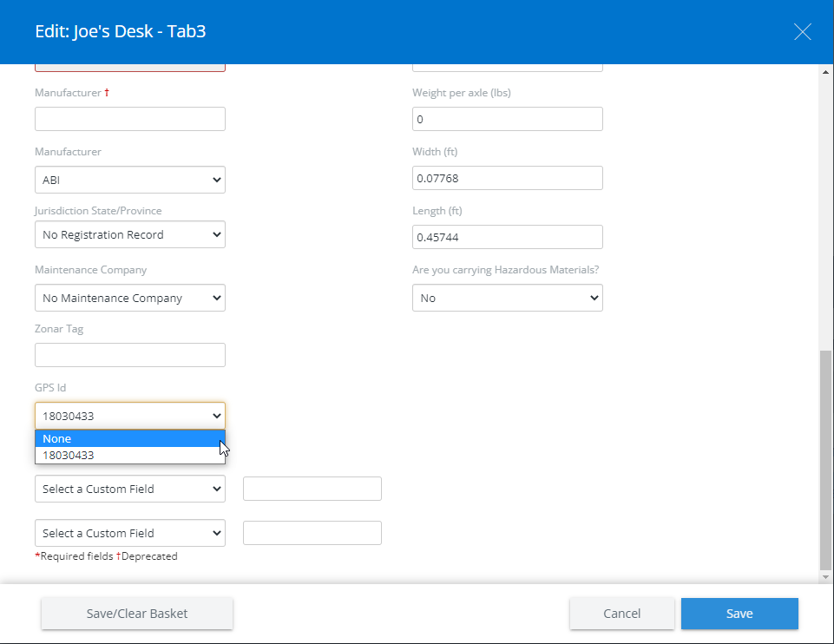Collapse the GPS Id dropdown showing 18030433
Image resolution: width=834 pixels, height=644 pixels.
click(x=130, y=416)
